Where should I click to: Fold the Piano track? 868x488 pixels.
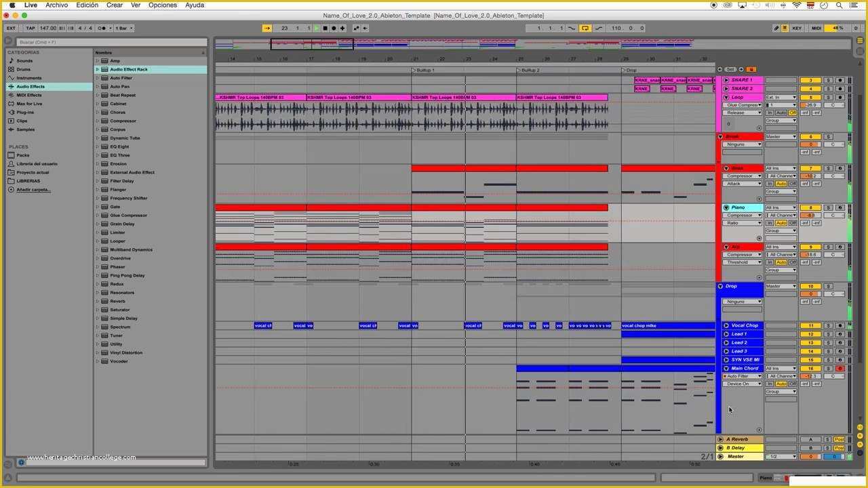[x=726, y=207]
